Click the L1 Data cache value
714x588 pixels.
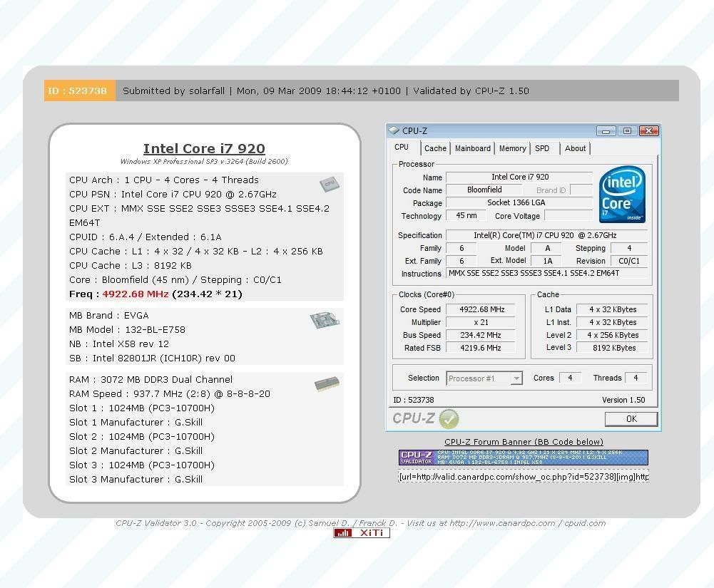click(x=613, y=309)
